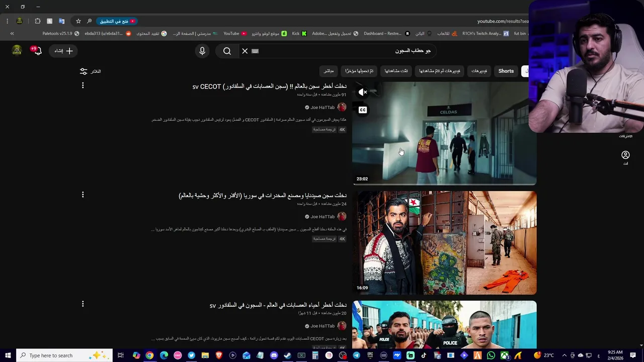Open Telegram from the taskbar

point(357,355)
